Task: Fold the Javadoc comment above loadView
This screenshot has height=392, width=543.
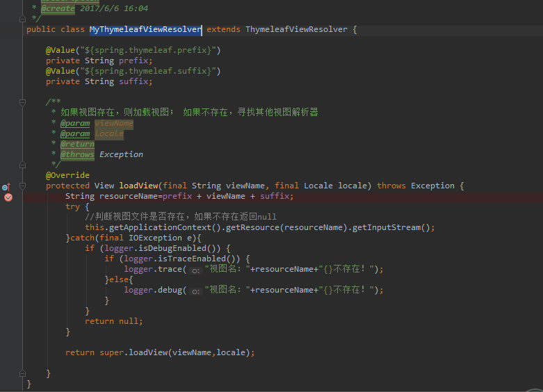Action: [x=23, y=102]
